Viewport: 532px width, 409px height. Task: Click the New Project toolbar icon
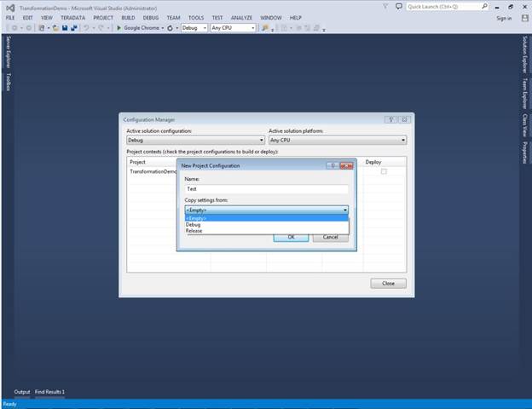(42, 28)
